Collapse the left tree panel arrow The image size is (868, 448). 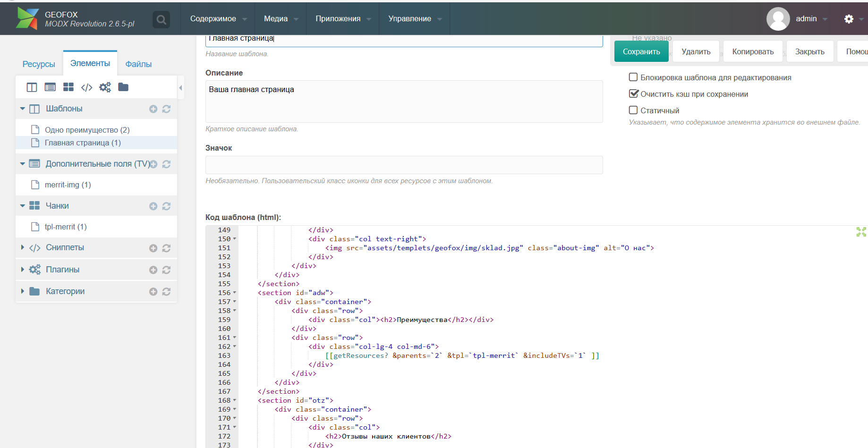[x=181, y=88]
